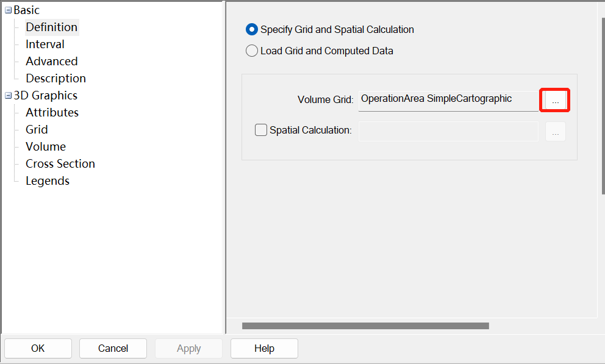
Task: Open Help for this dialog
Action: [x=264, y=349]
